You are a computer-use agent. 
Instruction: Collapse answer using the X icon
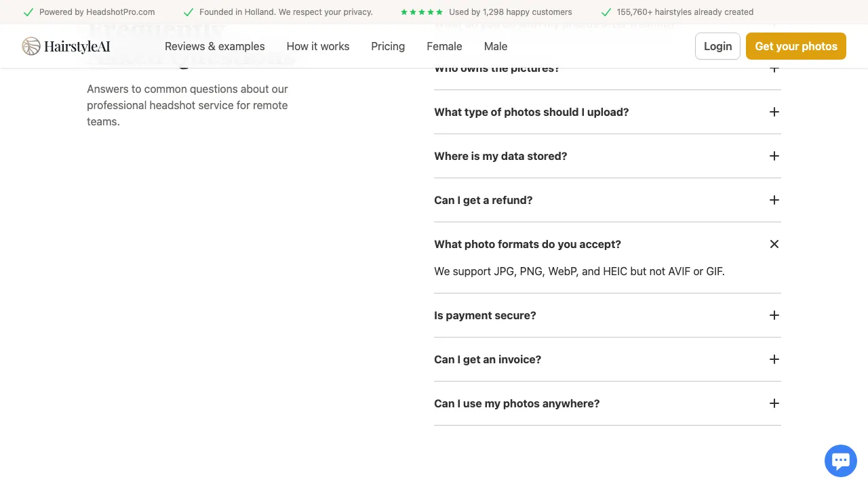pyautogui.click(x=774, y=244)
